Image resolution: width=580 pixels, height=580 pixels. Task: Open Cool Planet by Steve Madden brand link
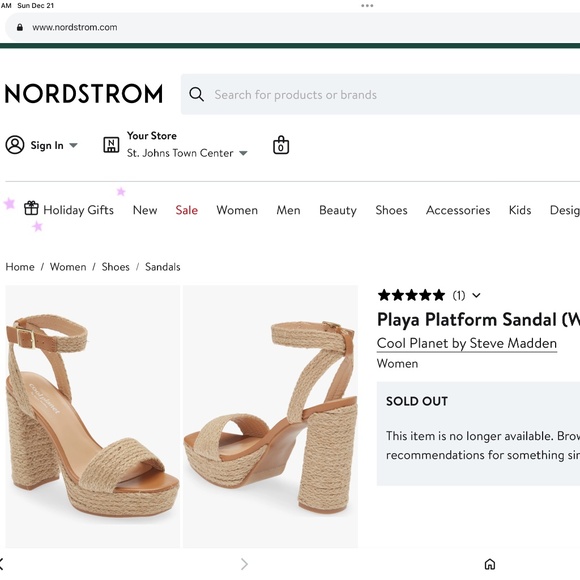[467, 343]
